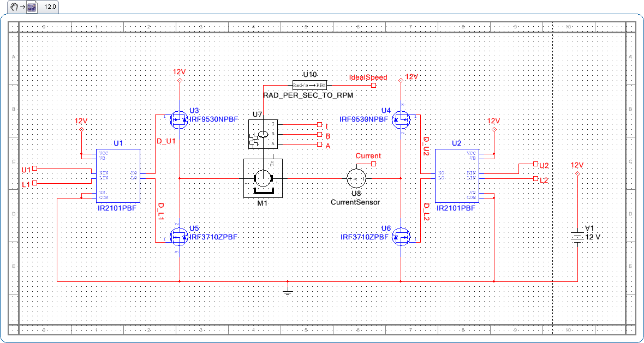This screenshot has width=644, height=343.
Task: Select the U7 encoder block
Action: point(263,134)
